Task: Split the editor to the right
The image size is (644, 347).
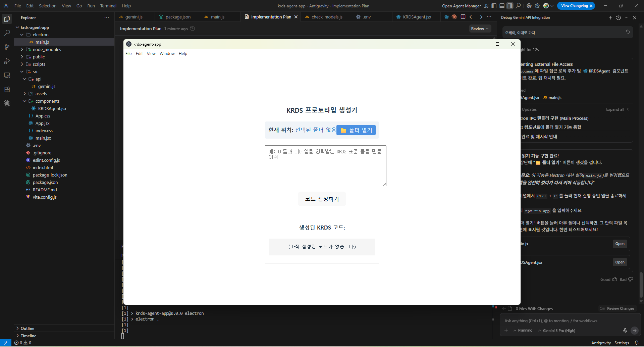Action: click(x=463, y=17)
